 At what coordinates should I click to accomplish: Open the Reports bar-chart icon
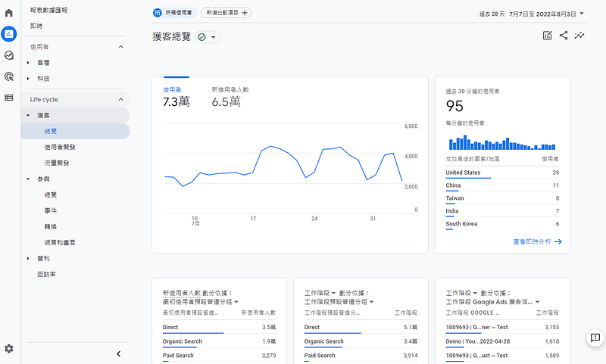[x=9, y=34]
